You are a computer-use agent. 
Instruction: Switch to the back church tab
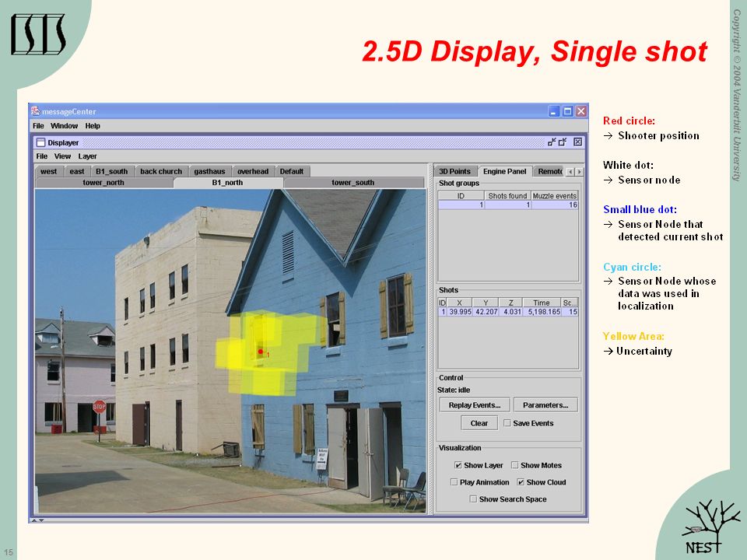pyautogui.click(x=161, y=171)
